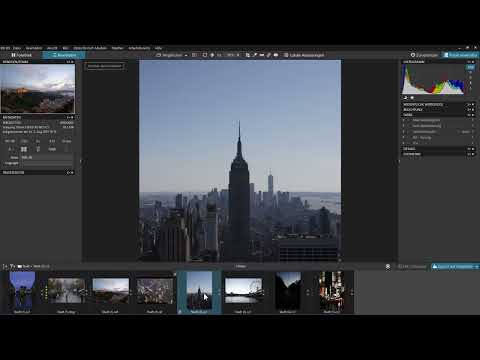Select the rainy street thumbnail in filmstrip
This screenshot has height=360, width=480.
66,291
